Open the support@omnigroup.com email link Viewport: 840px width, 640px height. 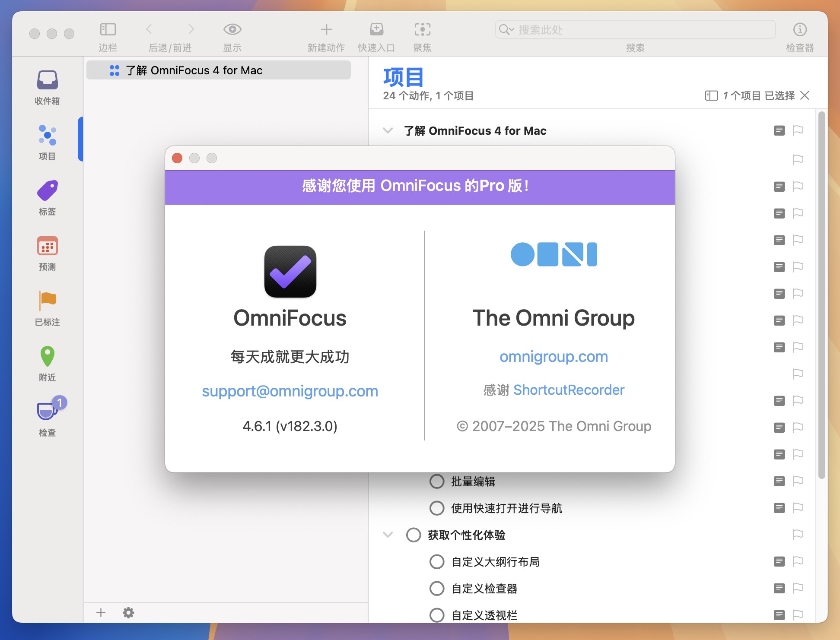290,392
